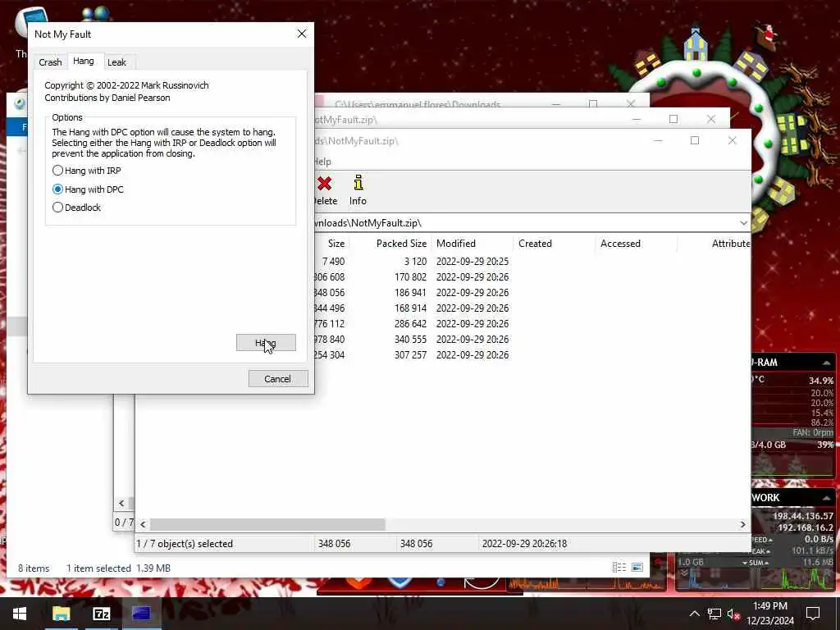Screen dimensions: 840x630
Task: Open the notification center icon
Action: 813,614
